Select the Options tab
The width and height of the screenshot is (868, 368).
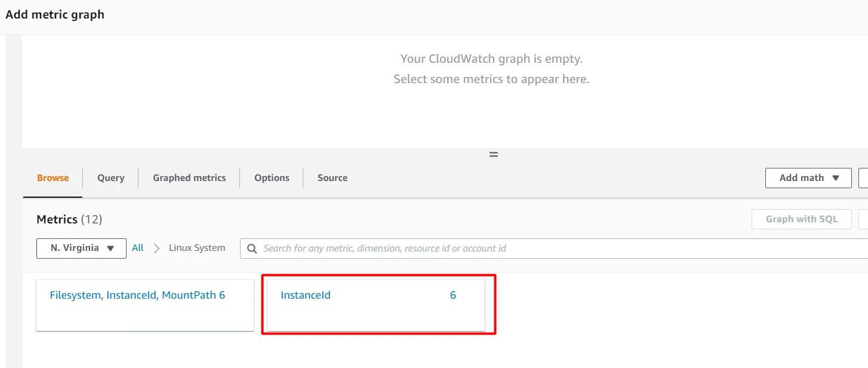(272, 177)
